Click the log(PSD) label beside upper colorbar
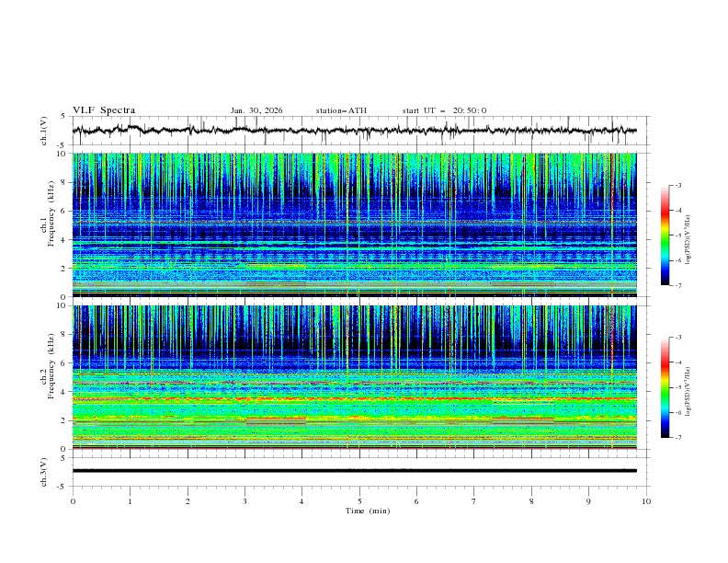Image resolution: width=728 pixels, height=563 pixels. pos(688,236)
